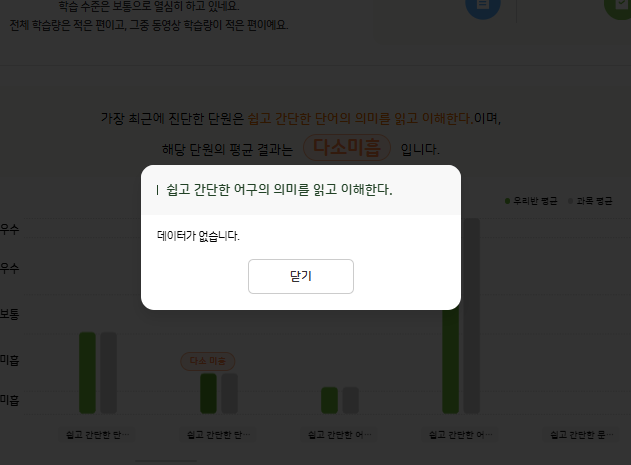Image resolution: width=631 pixels, height=465 pixels.
Task: Click the 데이터가 없습니다 message text
Action: [x=199, y=237]
